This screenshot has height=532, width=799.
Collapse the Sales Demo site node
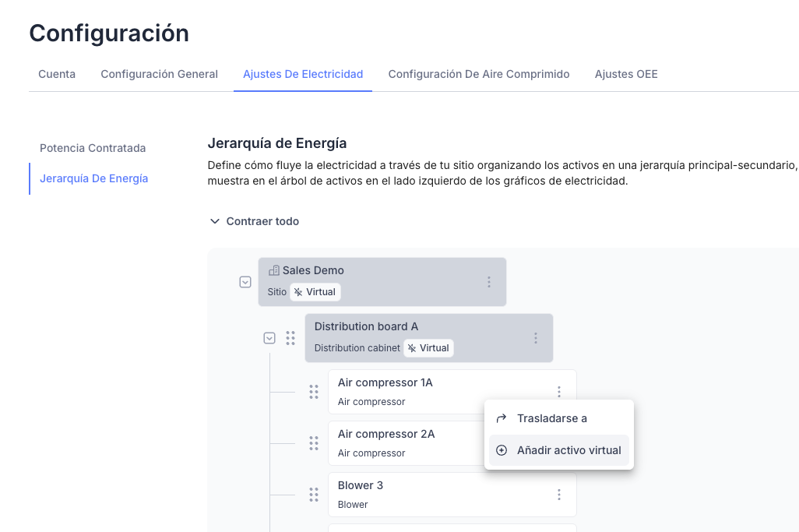[245, 282]
